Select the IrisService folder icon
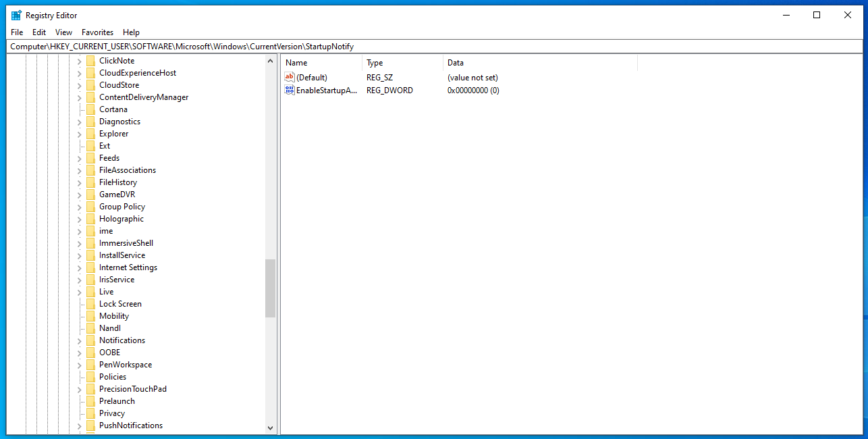This screenshot has height=439, width=868. 90,280
